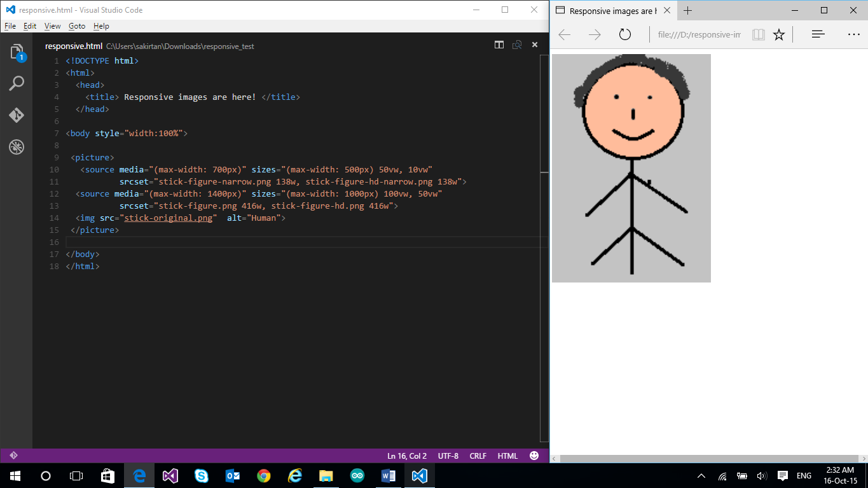
Task: Click the HTML language mode button
Action: (507, 456)
